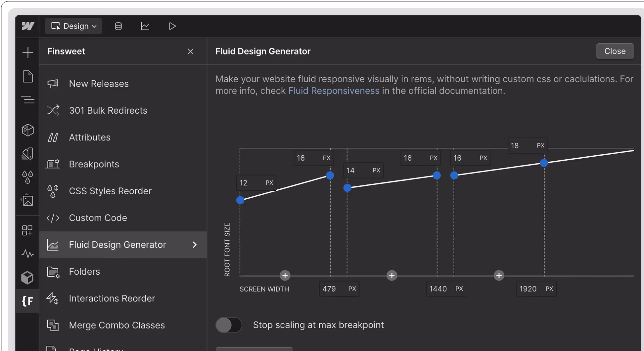This screenshot has height=351, width=644.
Task: Select 301 Bulk Redirects menu item
Action: (x=123, y=110)
